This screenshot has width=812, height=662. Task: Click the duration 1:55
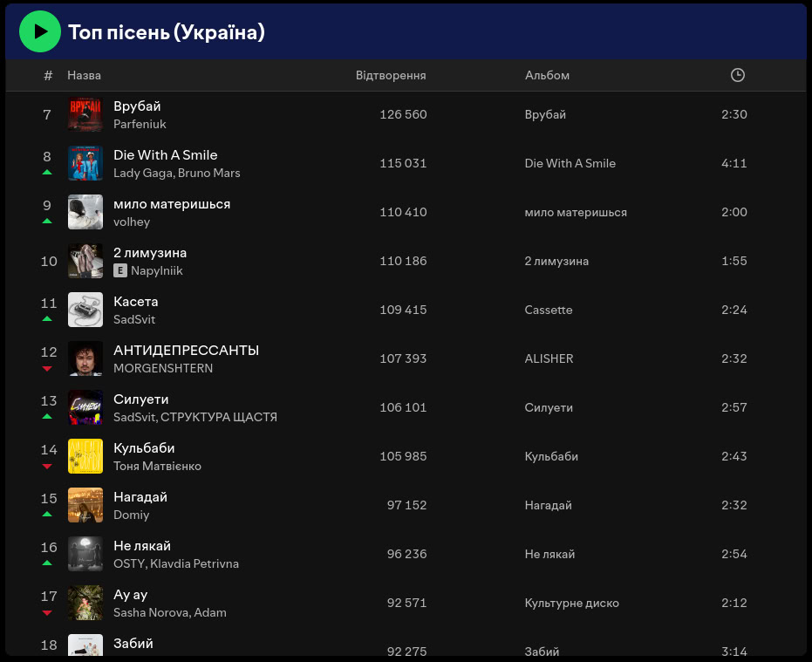coord(734,261)
